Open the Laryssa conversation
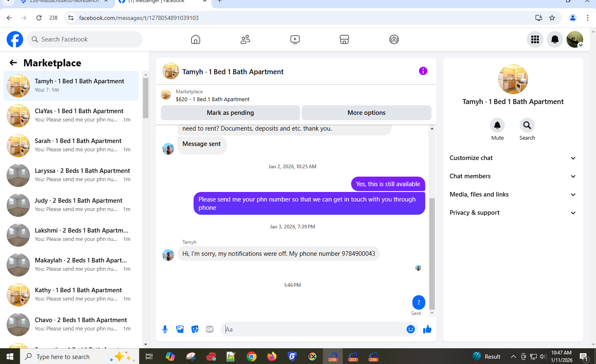This screenshot has width=596, height=364. click(71, 175)
